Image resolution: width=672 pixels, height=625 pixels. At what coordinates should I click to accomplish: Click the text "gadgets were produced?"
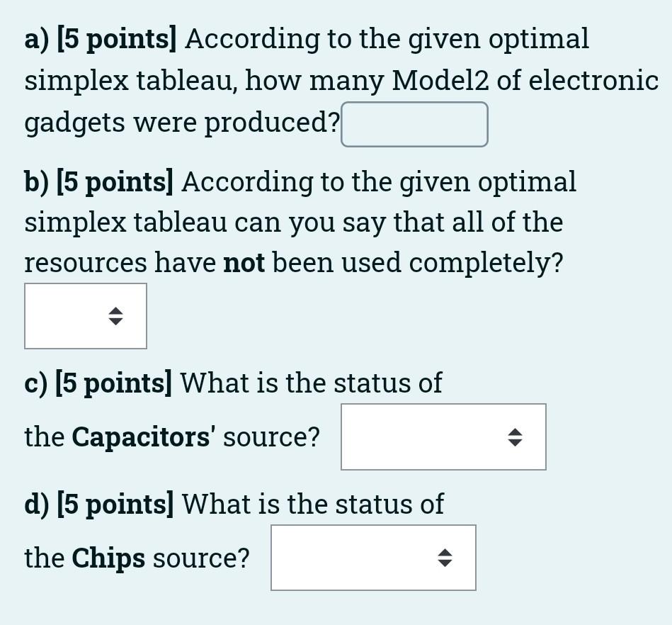pyautogui.click(x=182, y=123)
